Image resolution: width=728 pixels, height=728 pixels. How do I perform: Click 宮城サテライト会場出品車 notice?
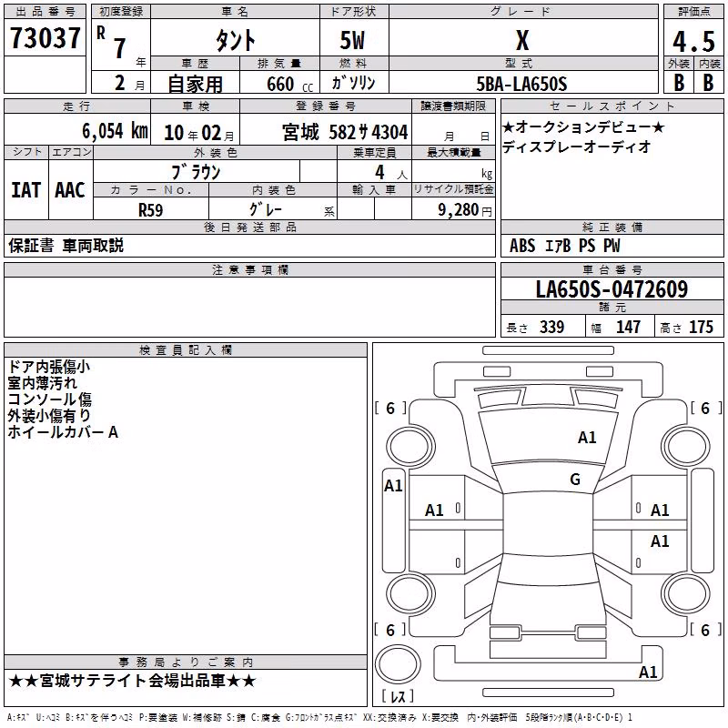(132, 681)
